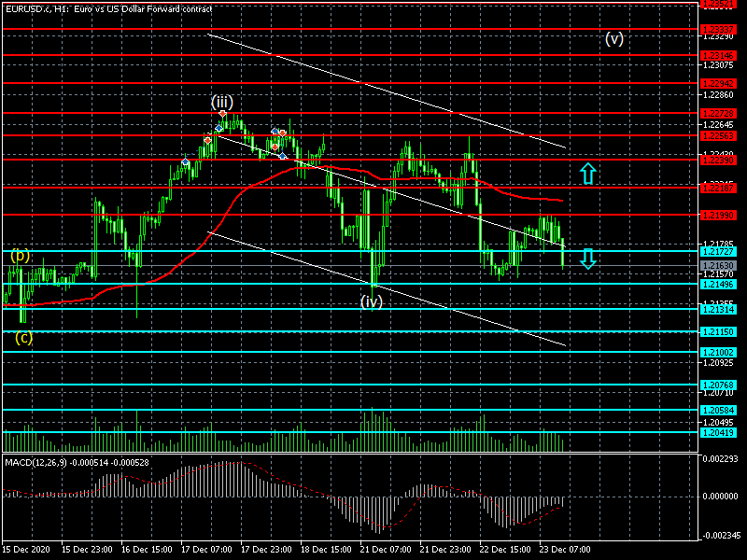Click the red 1.23146 price level tag

click(x=718, y=56)
